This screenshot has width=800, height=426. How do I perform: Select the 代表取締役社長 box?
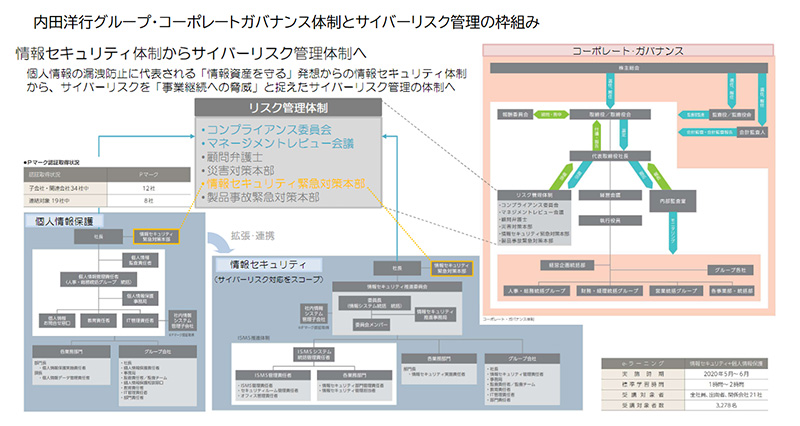click(610, 156)
